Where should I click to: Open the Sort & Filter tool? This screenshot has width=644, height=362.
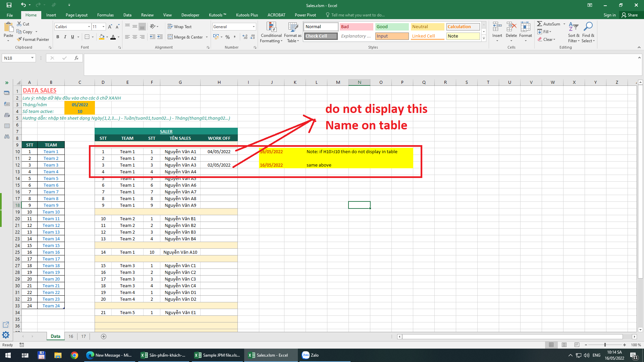coord(574,33)
